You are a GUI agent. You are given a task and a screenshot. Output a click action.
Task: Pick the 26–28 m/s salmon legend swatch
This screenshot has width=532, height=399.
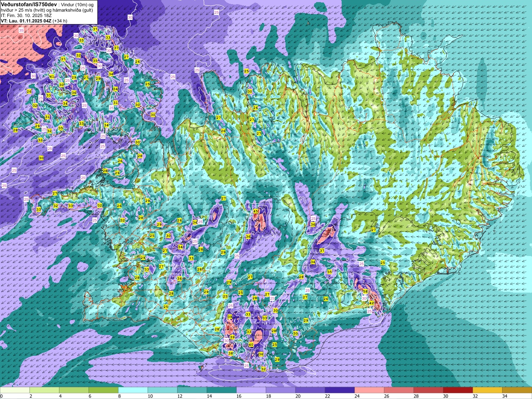399,390
